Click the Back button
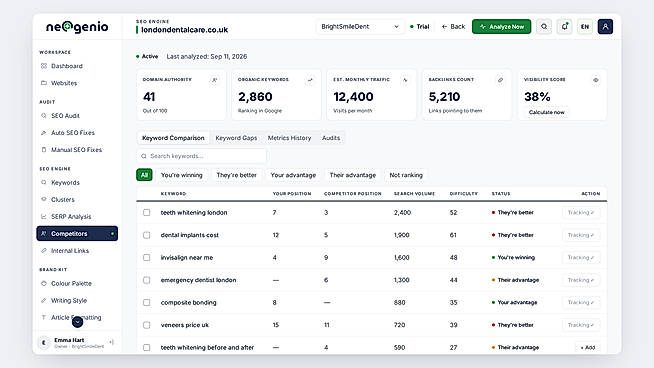The width and height of the screenshot is (654, 368). [x=453, y=27]
